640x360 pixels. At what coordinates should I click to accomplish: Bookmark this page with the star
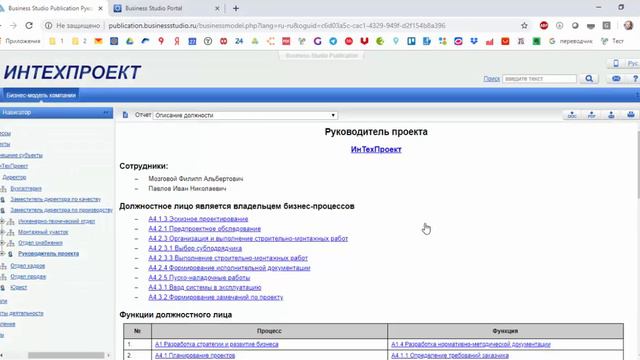(x=524, y=26)
